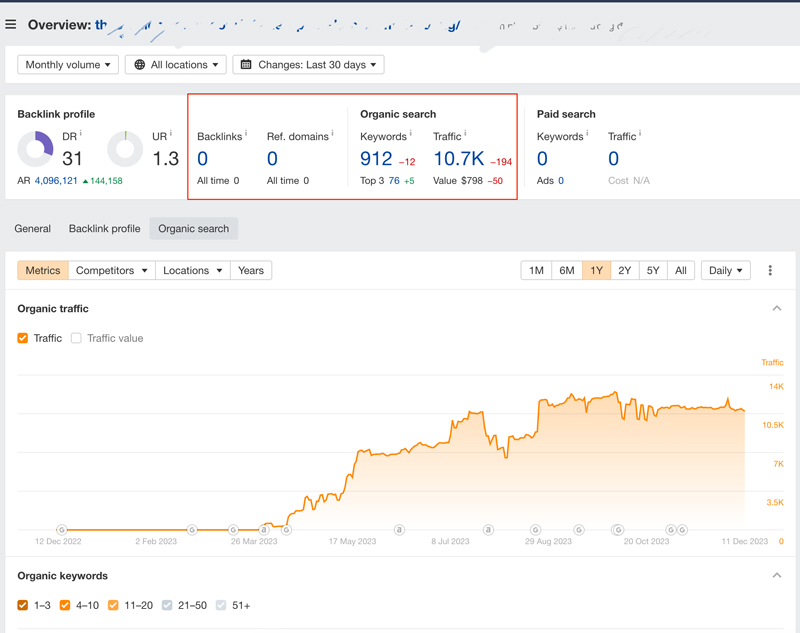Click the 'a' annotation marker near 17 May 2023
Viewport: 800px width, 633px height.
[399, 530]
